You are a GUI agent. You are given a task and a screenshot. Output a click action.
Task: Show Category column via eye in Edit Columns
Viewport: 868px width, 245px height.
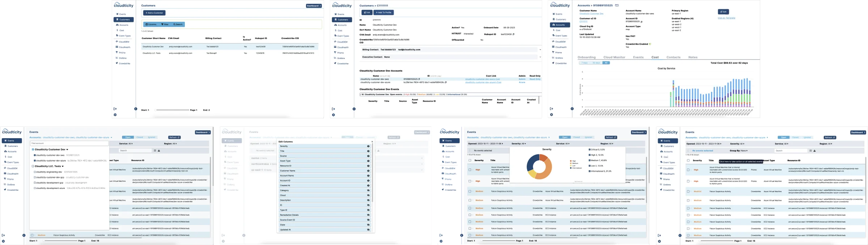(368, 190)
